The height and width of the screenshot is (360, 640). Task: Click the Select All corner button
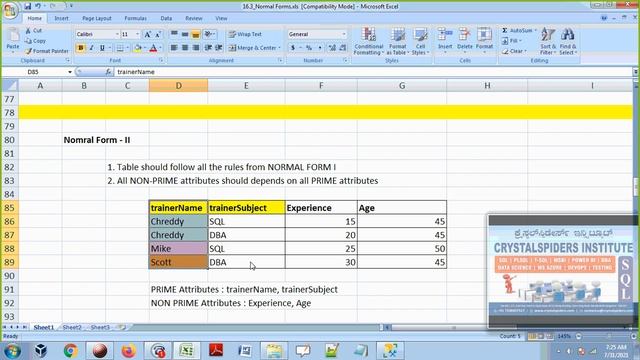10,86
